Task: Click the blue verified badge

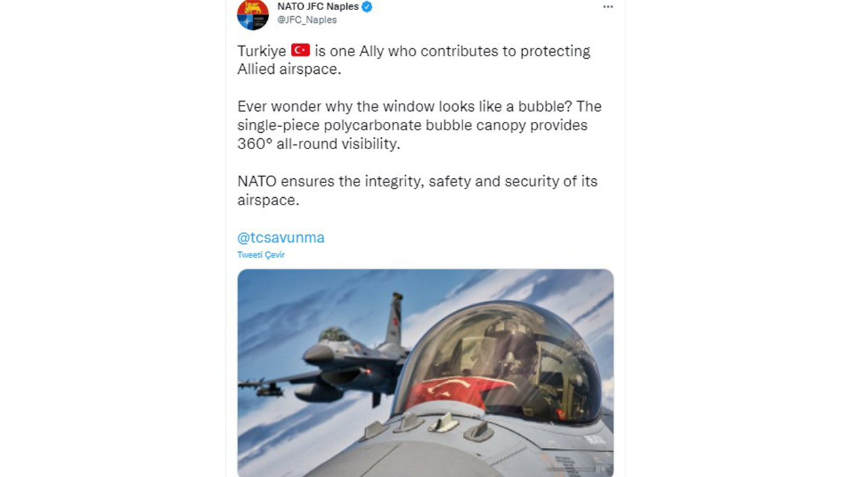Action: click(x=367, y=7)
